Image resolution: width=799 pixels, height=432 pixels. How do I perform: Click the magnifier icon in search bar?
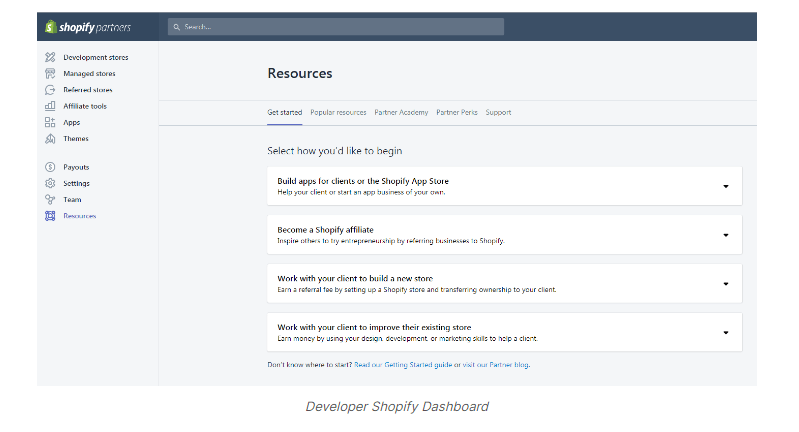(177, 27)
